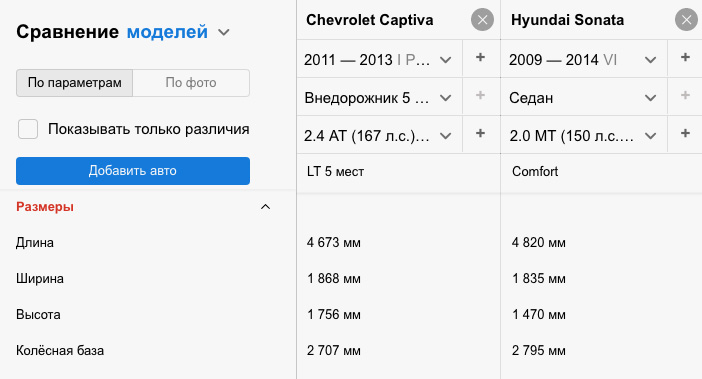The width and height of the screenshot is (702, 379).
Task: Open the 2011 — 2013 generation dropdown
Action: pyautogui.click(x=380, y=60)
